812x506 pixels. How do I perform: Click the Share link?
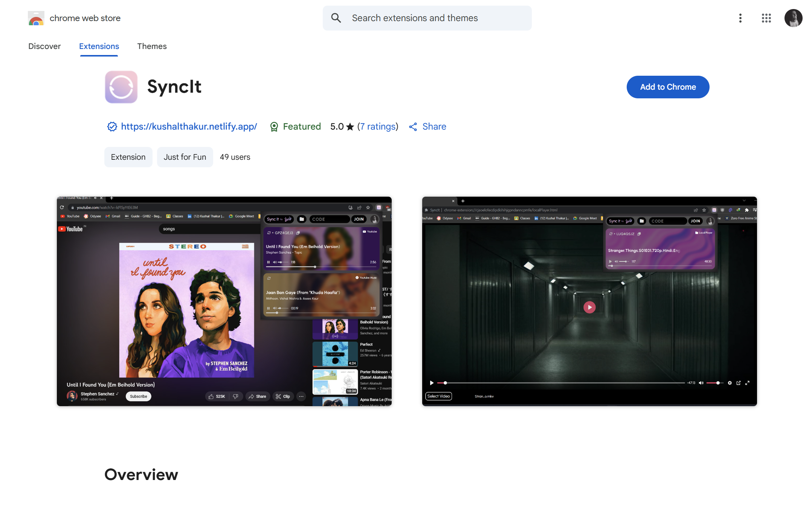(x=434, y=127)
